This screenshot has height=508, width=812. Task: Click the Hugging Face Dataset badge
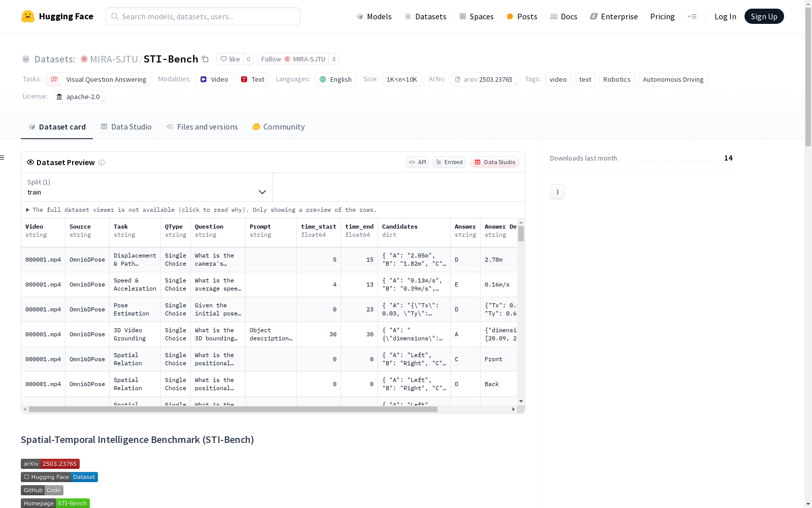[x=59, y=477]
